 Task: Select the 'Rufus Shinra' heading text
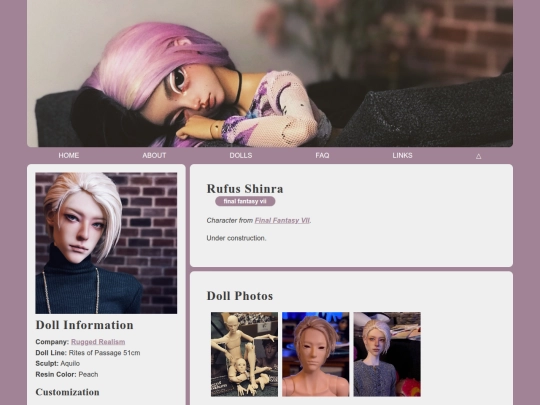coord(245,189)
